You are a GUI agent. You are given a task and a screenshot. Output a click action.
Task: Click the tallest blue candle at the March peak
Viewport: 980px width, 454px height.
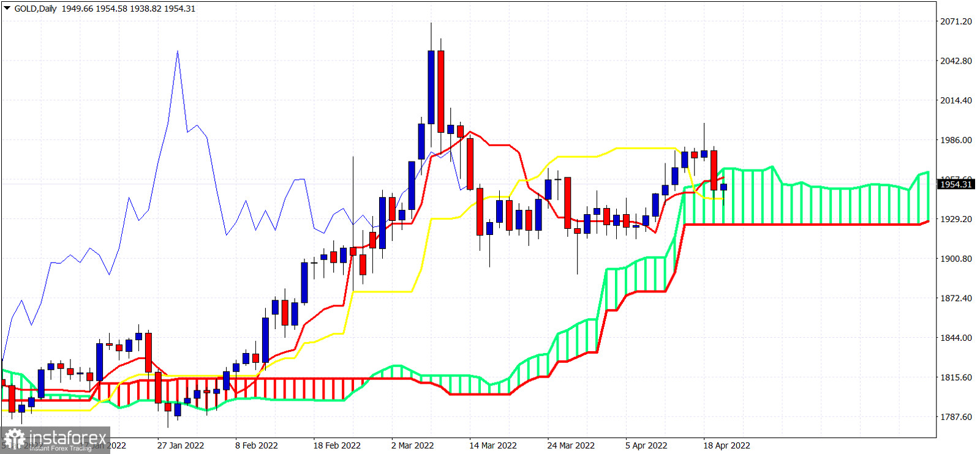coord(431,87)
